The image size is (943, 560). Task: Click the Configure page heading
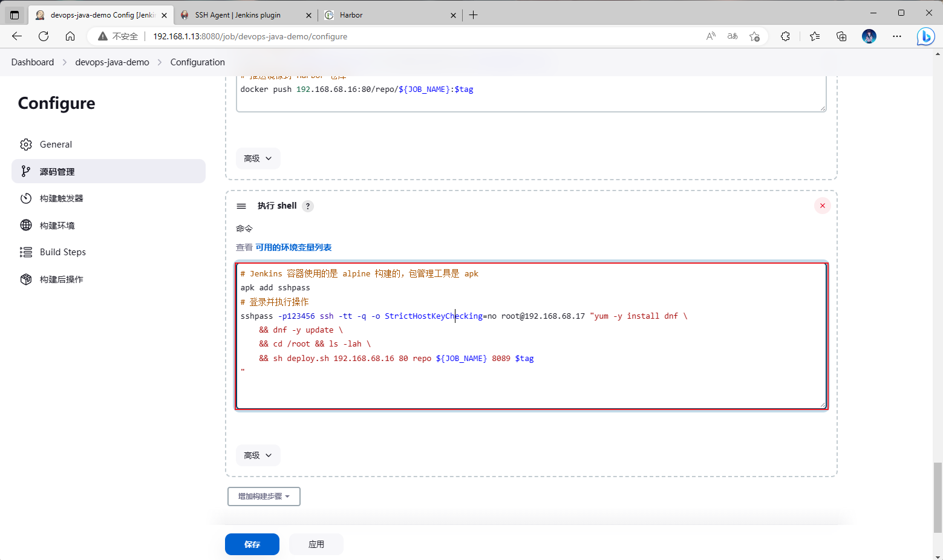[x=56, y=103]
